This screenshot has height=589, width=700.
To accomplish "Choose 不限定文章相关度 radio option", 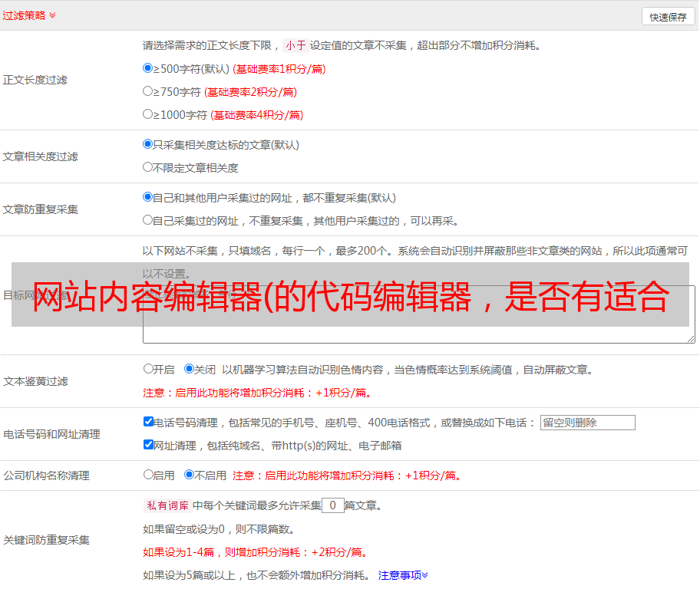I will [x=148, y=167].
